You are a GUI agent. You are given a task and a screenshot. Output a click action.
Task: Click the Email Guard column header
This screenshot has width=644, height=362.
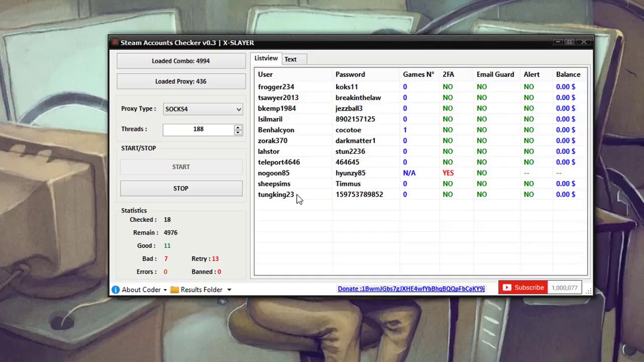click(x=495, y=74)
